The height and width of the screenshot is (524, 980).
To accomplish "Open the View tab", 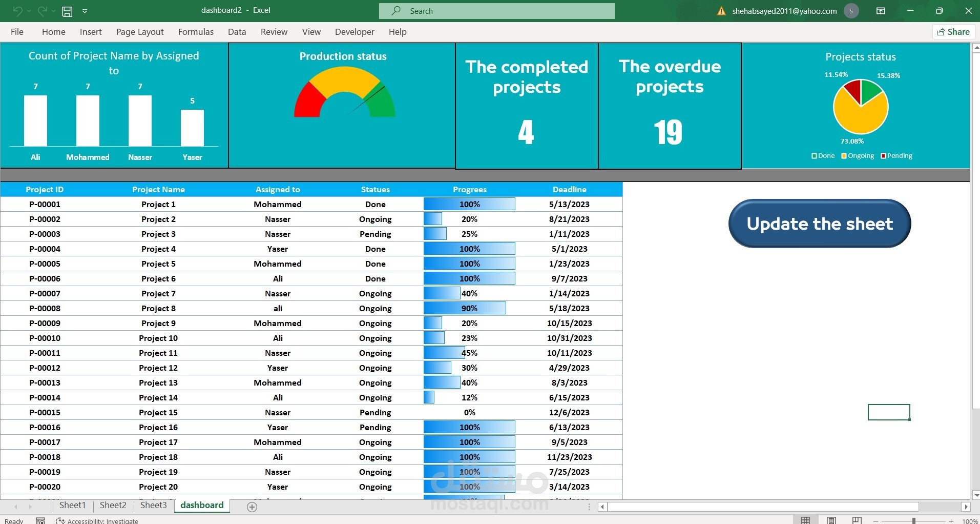I will pyautogui.click(x=311, y=32).
